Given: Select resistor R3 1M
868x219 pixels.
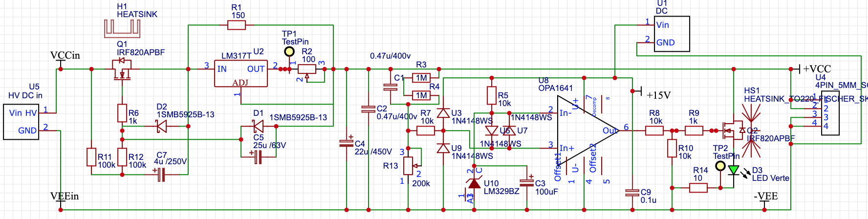Looking at the screenshot, I should click(x=421, y=78).
